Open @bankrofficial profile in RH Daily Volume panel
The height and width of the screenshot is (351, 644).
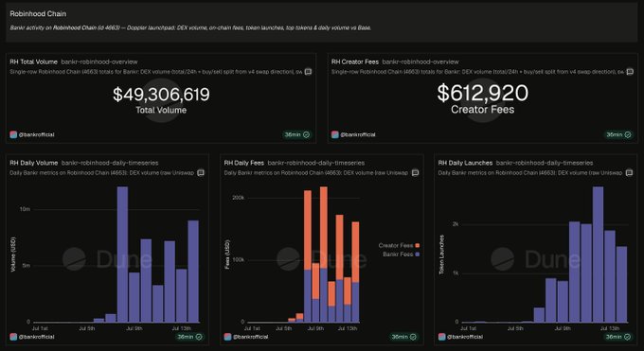(37, 337)
